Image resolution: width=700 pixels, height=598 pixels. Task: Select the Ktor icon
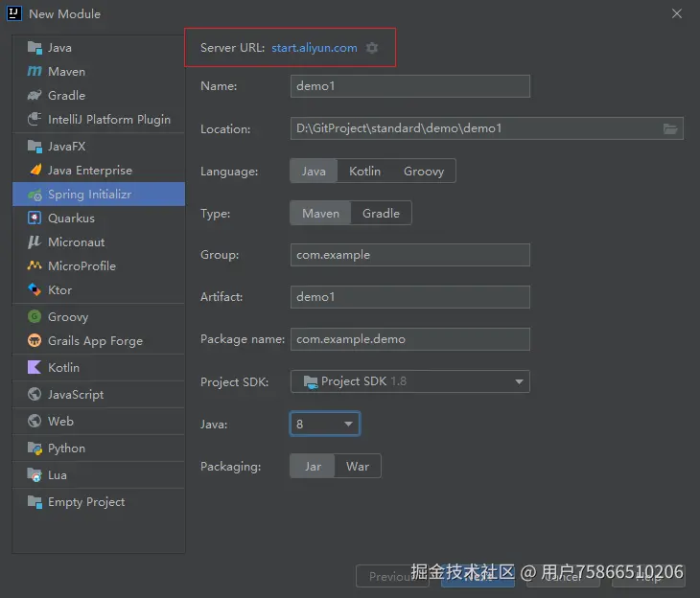coord(35,289)
